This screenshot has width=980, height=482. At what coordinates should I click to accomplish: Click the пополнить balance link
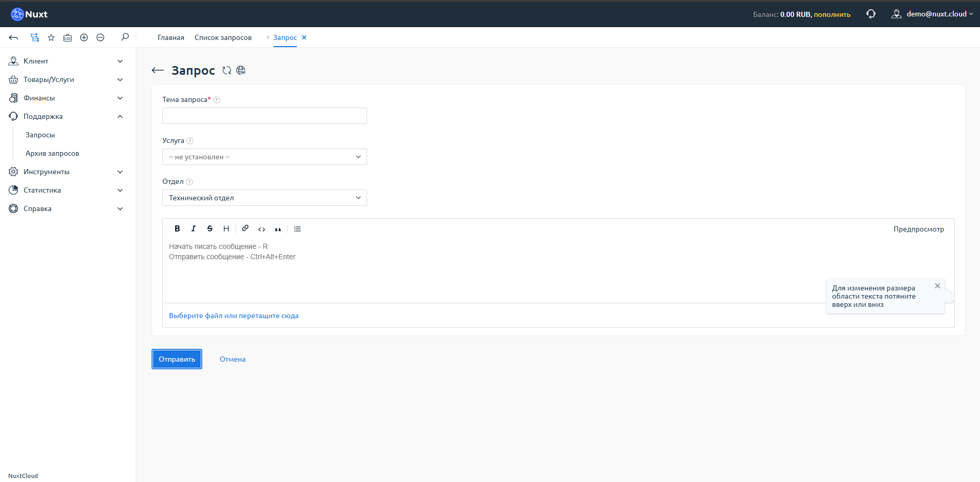(833, 14)
